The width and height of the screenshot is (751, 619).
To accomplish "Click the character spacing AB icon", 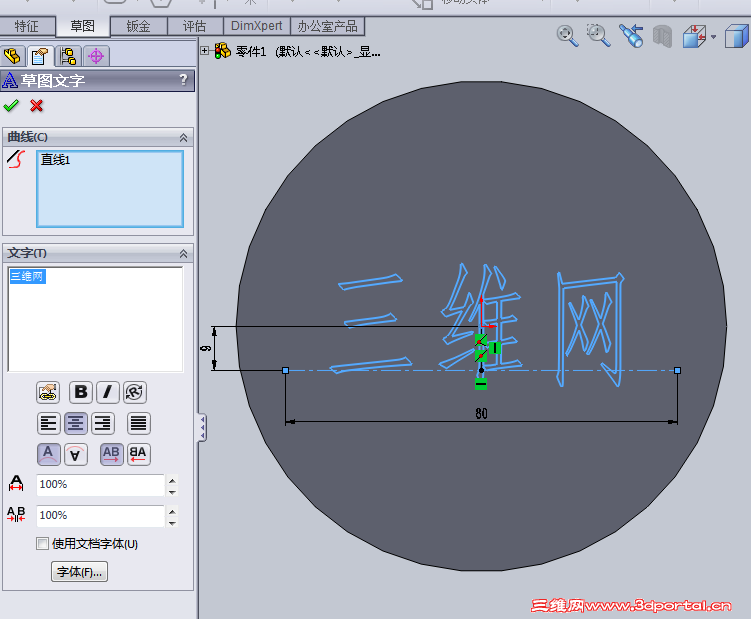I will (x=16, y=514).
